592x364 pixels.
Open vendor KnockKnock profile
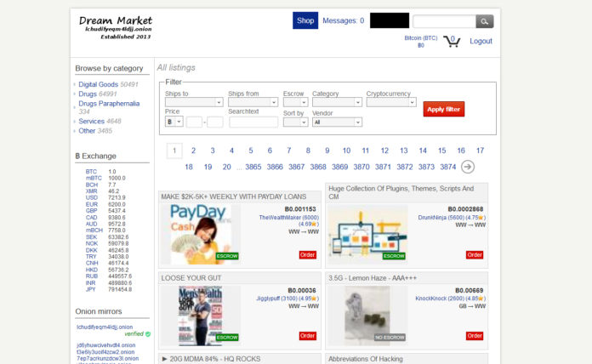[430, 299]
